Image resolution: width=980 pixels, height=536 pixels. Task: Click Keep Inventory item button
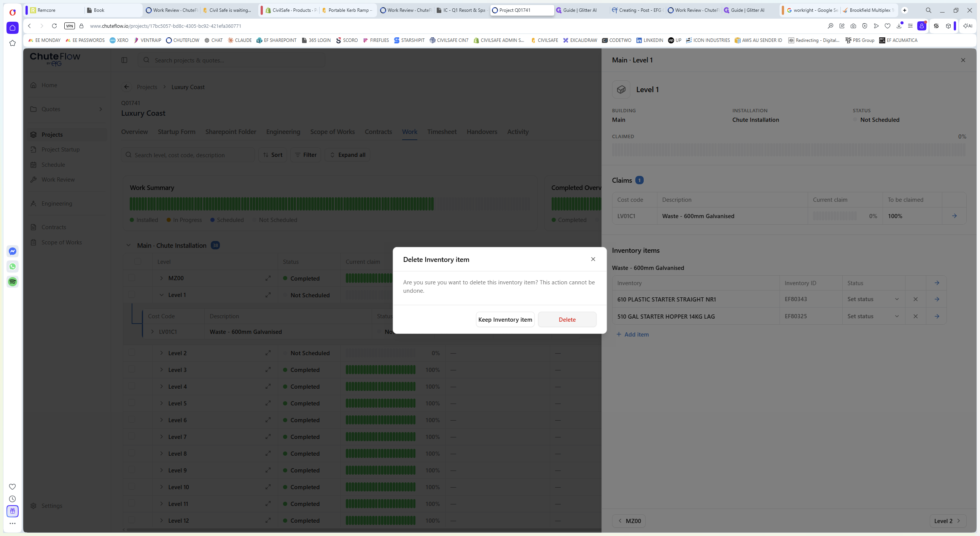click(505, 319)
